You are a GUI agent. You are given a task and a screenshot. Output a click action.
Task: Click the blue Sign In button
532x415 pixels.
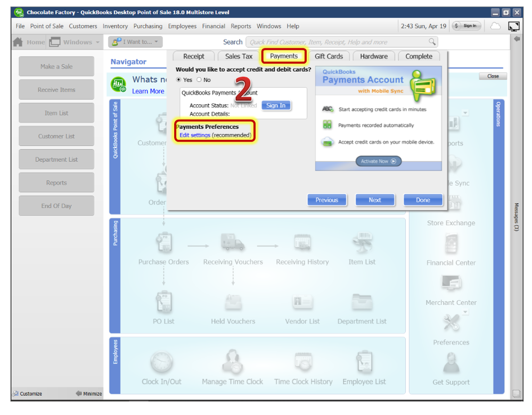pyautogui.click(x=276, y=105)
